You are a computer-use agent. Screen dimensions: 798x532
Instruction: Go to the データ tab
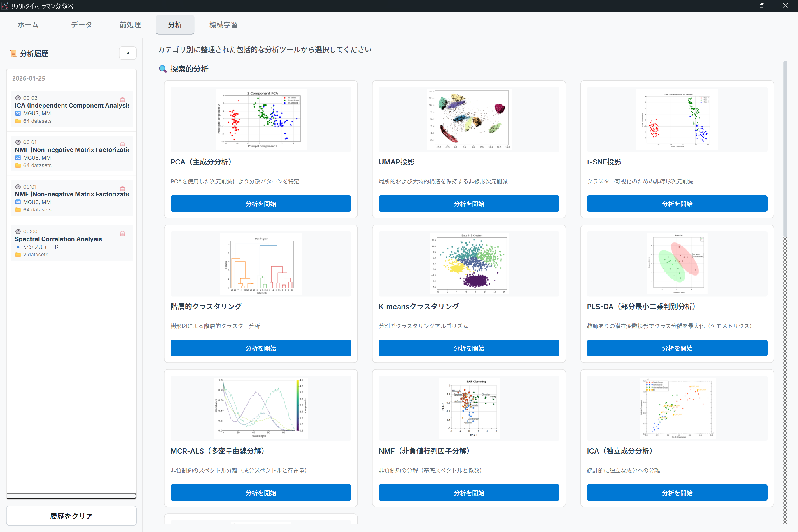click(x=81, y=24)
